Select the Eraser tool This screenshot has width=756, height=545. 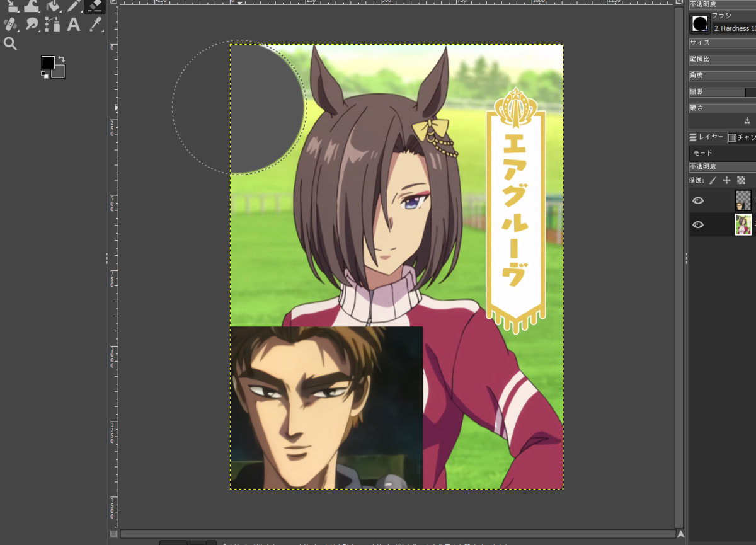coord(94,8)
